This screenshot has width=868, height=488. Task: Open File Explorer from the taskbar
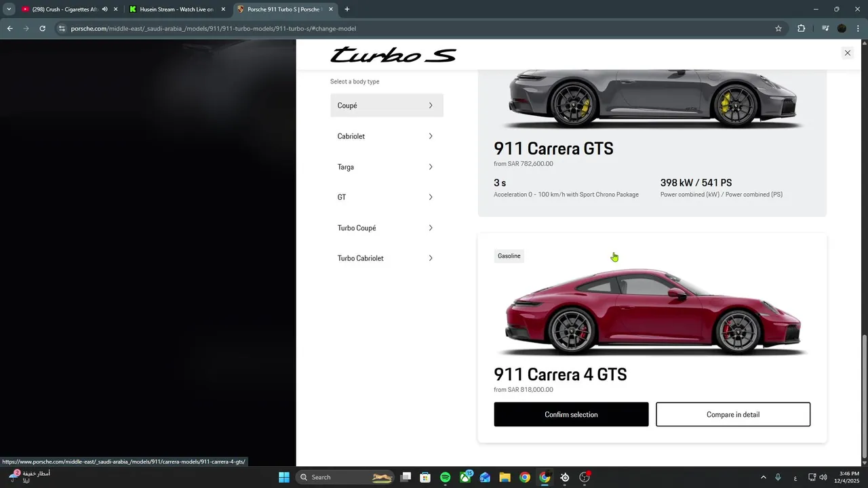(505, 477)
